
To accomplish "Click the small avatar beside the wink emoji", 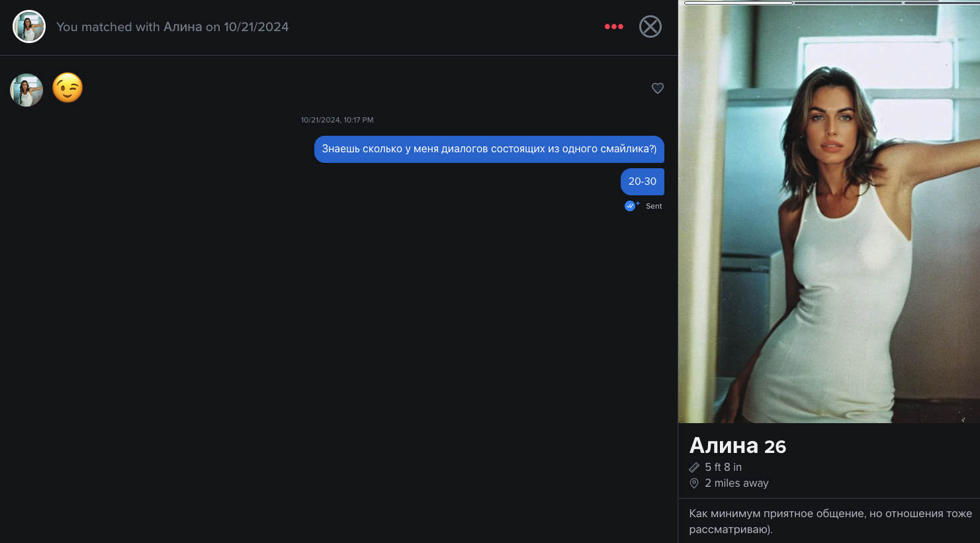I will click(26, 90).
